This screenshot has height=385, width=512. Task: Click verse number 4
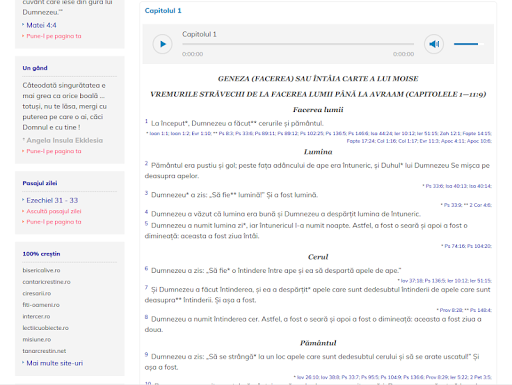146,212
